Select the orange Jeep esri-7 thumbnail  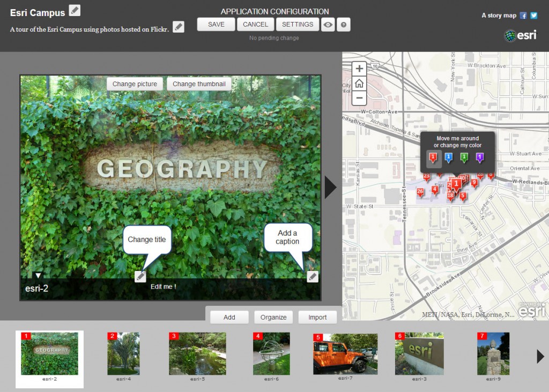345,354
